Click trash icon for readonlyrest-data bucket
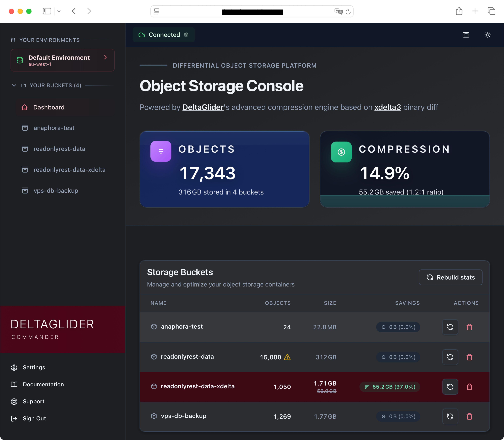 tap(469, 357)
